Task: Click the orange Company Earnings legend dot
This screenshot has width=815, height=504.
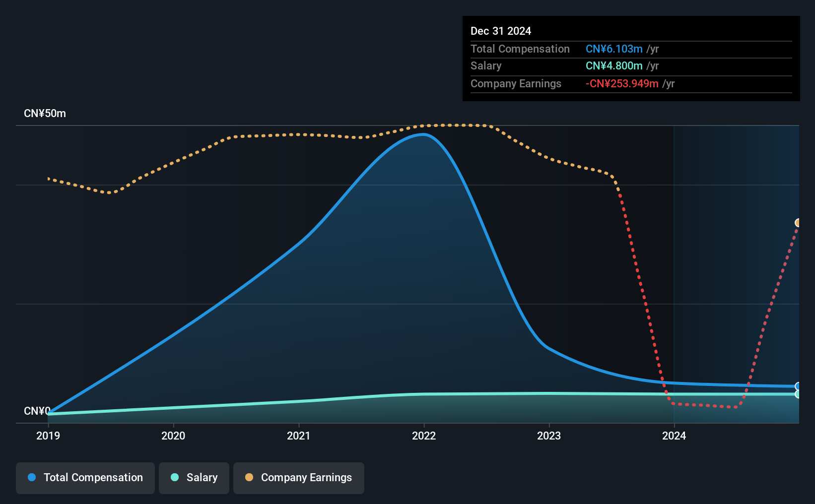Action: tap(249, 477)
